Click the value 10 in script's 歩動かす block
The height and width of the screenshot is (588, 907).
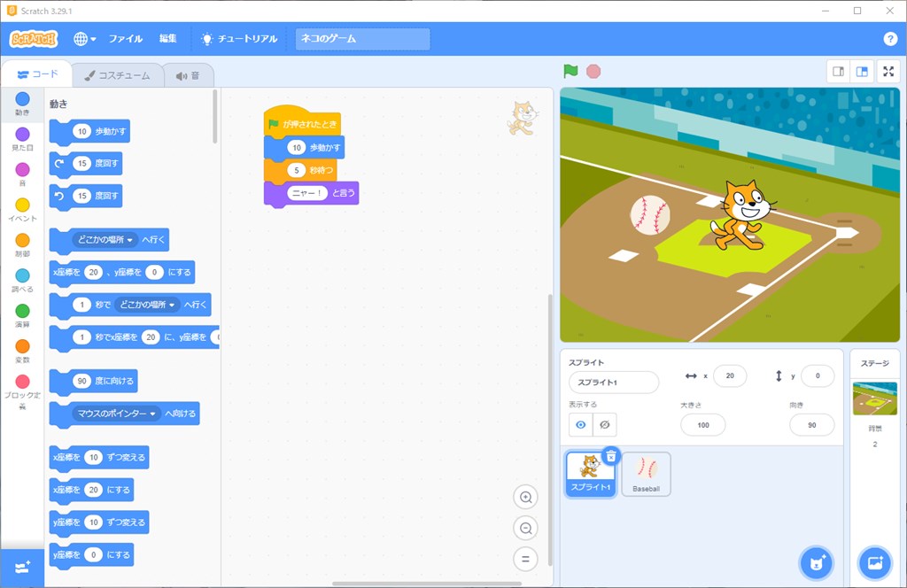297,147
